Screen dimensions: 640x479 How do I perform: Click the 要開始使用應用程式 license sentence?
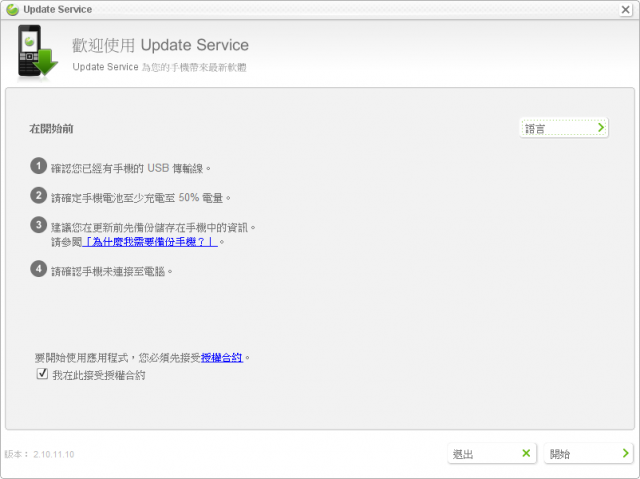tap(142, 358)
